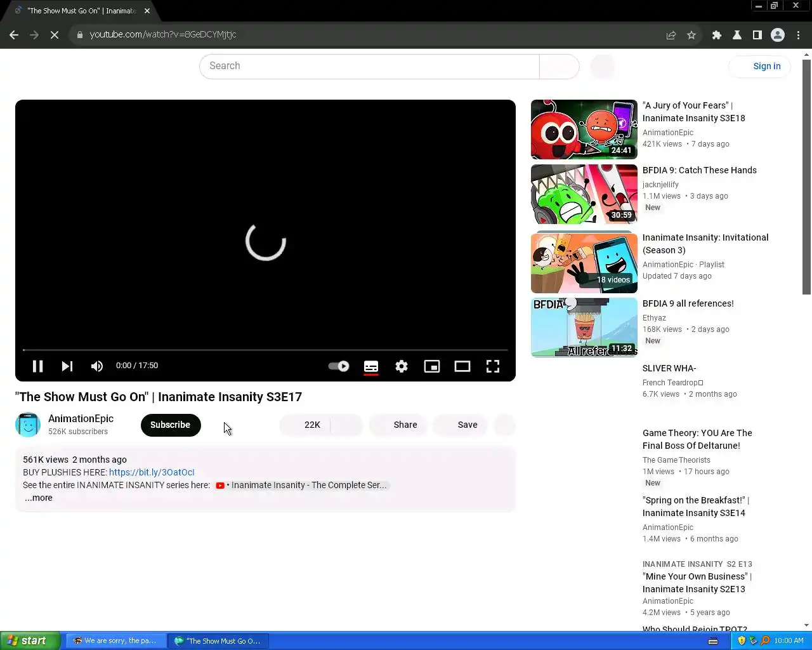Toggle subtitles/closed captions button
Viewport: 812px width, 650px height.
point(371,366)
